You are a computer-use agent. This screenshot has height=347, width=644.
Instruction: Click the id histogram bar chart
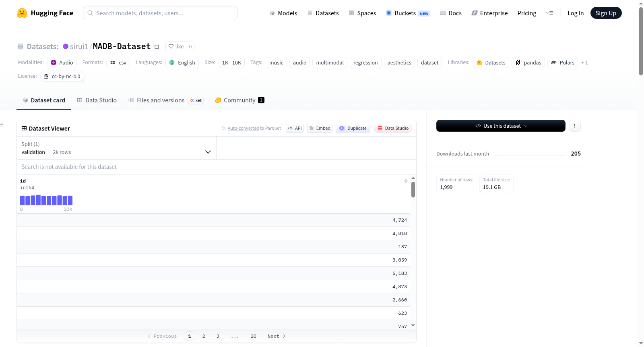pos(46,200)
